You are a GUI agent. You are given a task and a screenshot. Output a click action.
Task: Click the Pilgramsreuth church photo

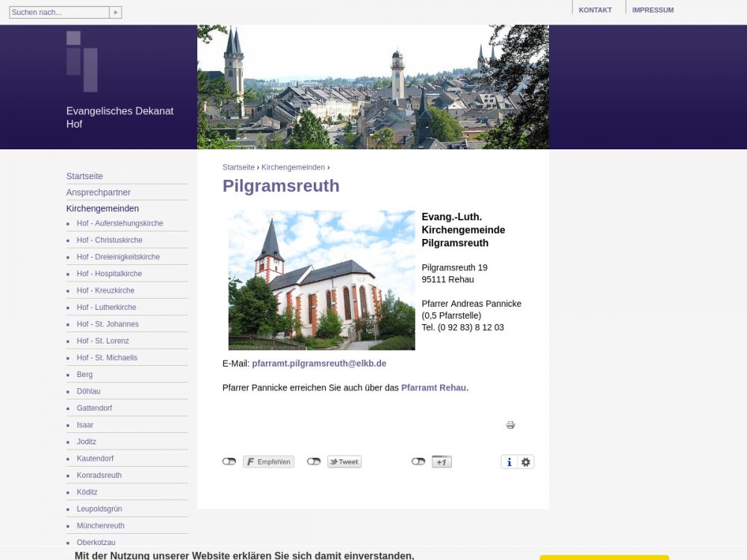(x=321, y=280)
